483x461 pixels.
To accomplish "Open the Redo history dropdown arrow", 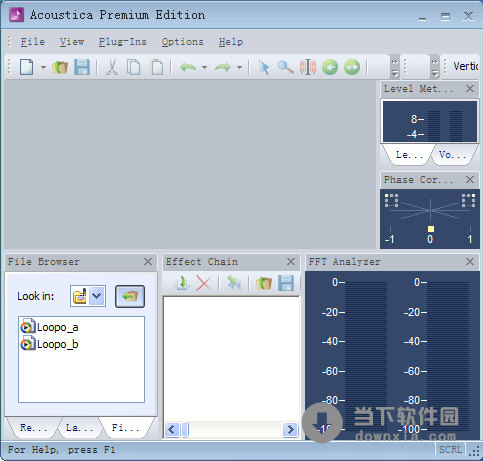I will (239, 67).
